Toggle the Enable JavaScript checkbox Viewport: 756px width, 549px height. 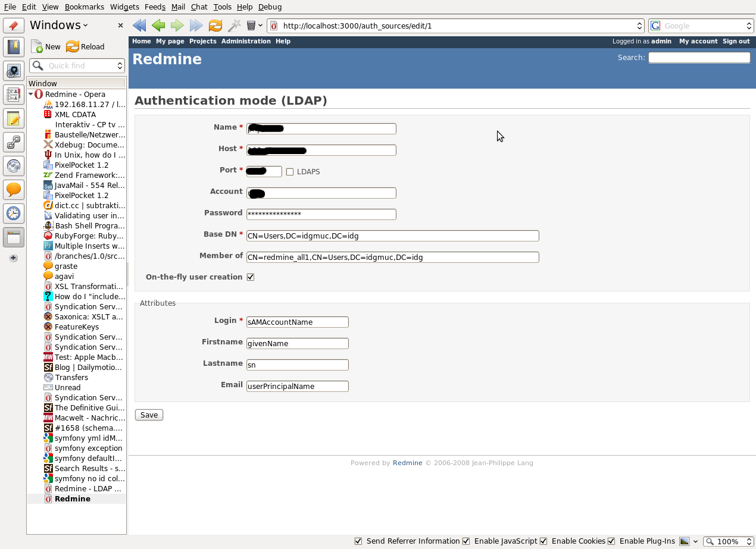click(466, 541)
